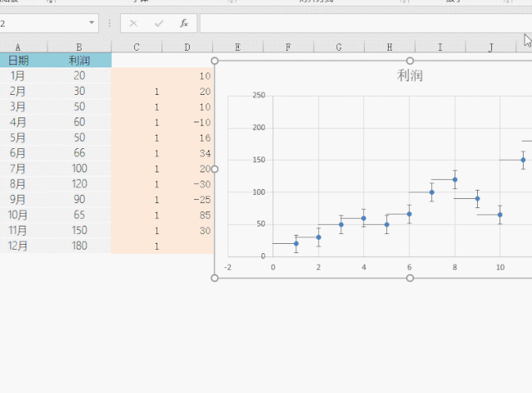This screenshot has width=532, height=393.
Task: Select column D cell with value -30
Action: tap(187, 184)
